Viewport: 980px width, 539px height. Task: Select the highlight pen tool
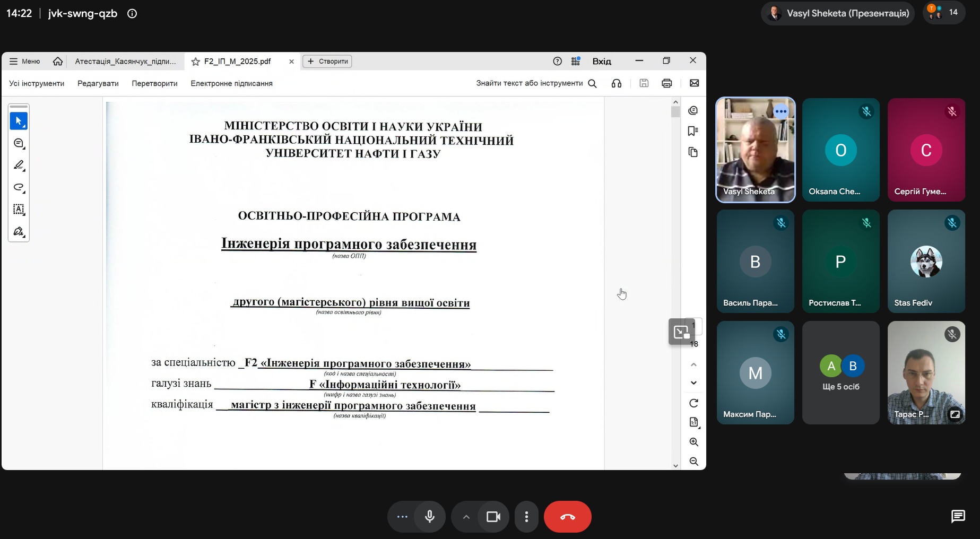click(x=19, y=165)
